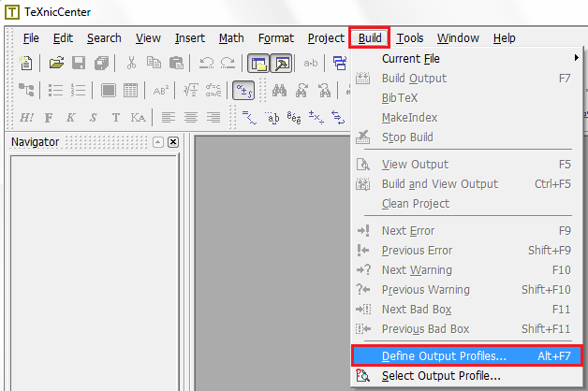588x391 pixels.
Task: Open the Help menu
Action: (505, 38)
